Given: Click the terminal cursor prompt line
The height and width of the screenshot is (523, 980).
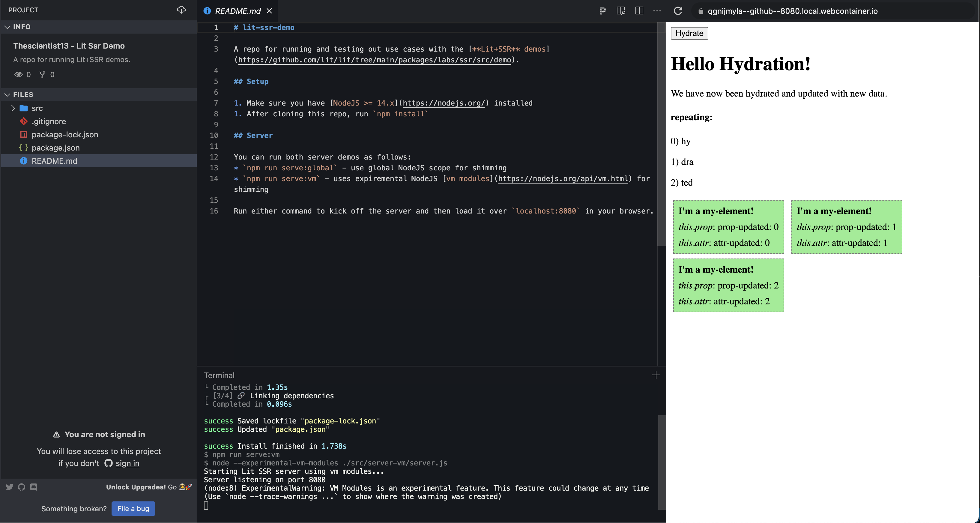Looking at the screenshot, I should [x=206, y=506].
